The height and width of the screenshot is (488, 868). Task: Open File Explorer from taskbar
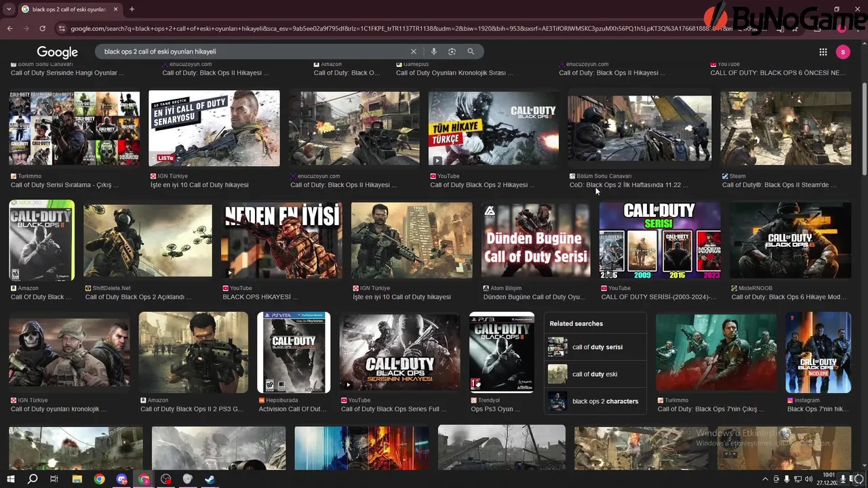click(77, 479)
